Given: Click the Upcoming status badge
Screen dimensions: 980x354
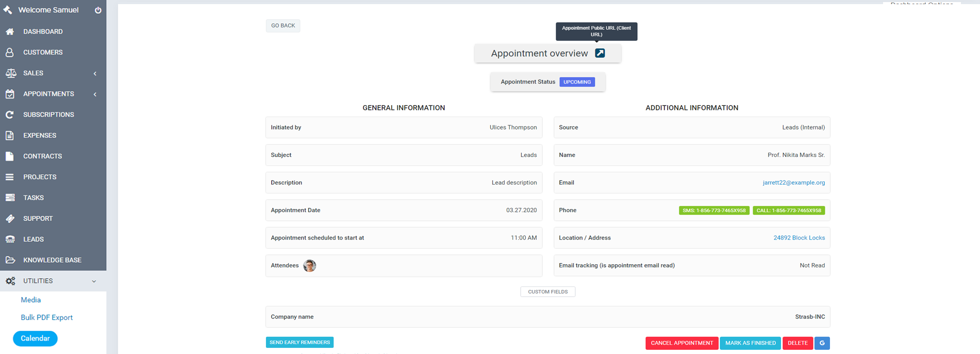Looking at the screenshot, I should [577, 82].
